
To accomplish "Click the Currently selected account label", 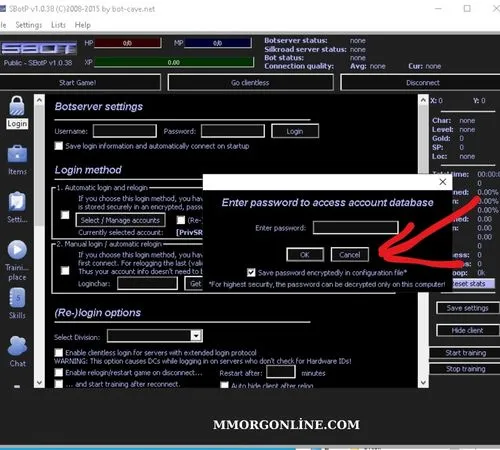I will [x=121, y=232].
